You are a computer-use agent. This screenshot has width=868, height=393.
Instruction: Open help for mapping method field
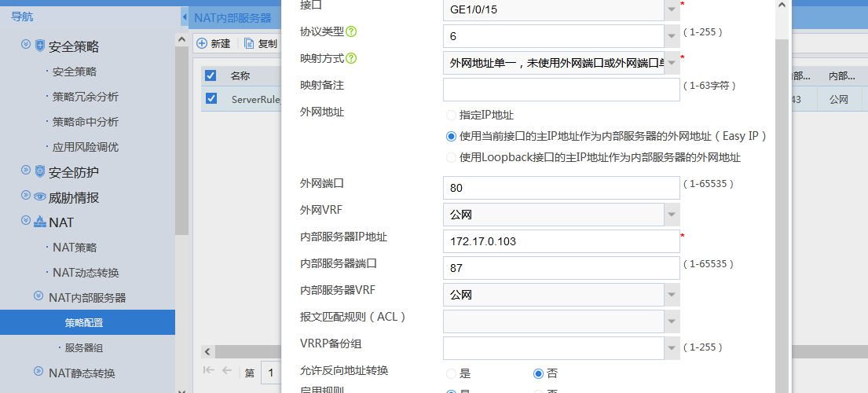[351, 58]
